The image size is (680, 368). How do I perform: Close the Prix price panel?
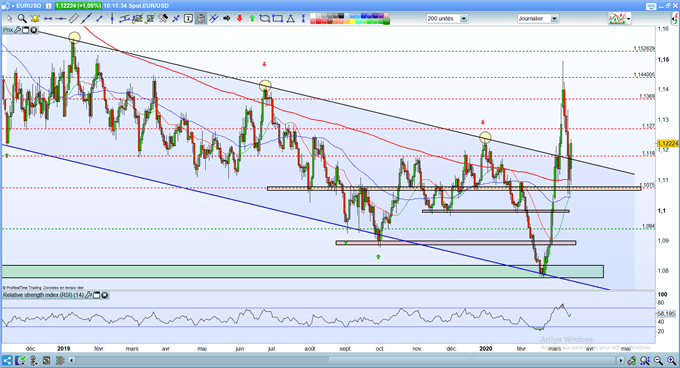click(33, 30)
